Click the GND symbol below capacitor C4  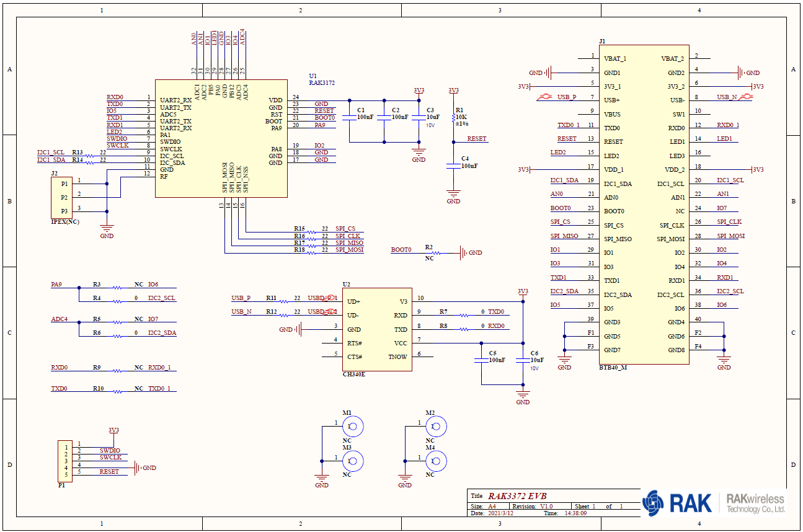coord(453,197)
